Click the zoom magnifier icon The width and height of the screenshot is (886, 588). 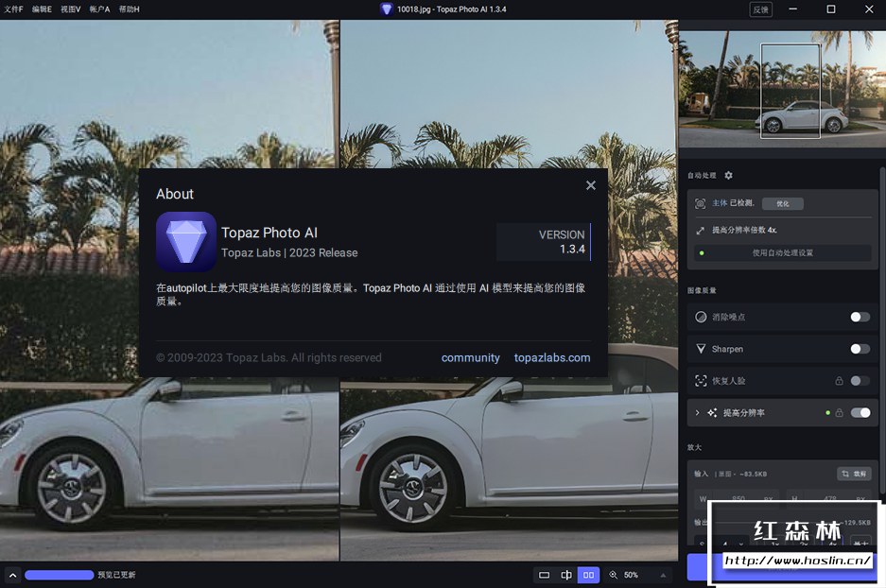613,575
